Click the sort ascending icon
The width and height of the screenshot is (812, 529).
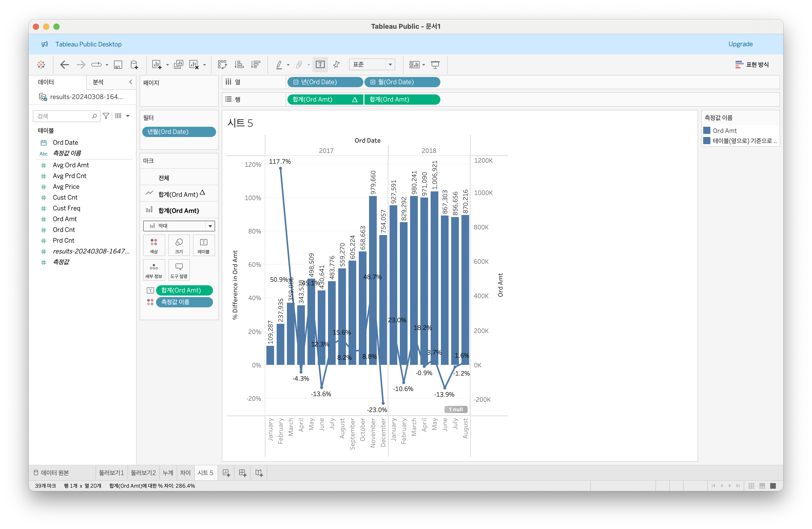[x=239, y=64]
